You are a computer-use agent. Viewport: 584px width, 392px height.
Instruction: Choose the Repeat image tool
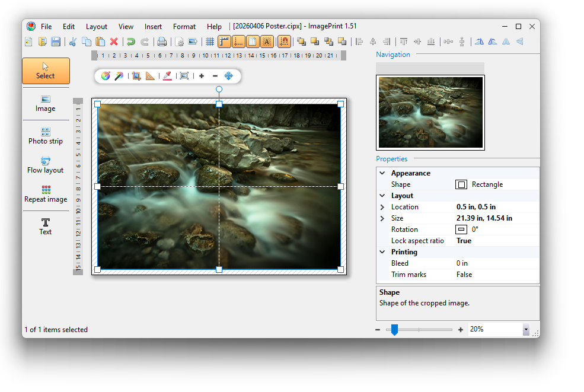(x=46, y=193)
